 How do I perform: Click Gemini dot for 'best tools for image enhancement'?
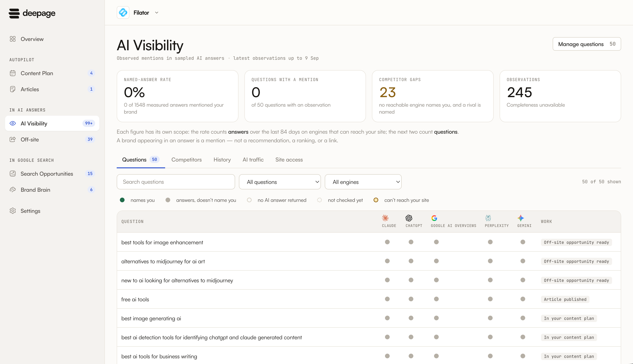523,242
